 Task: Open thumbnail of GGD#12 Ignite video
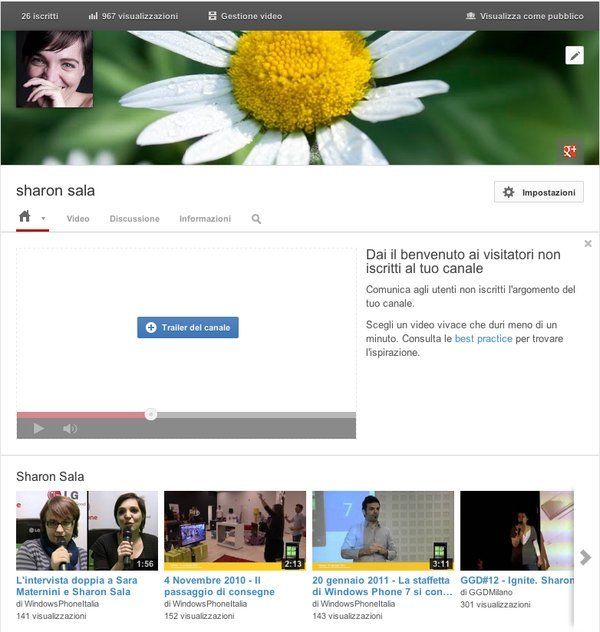(517, 530)
